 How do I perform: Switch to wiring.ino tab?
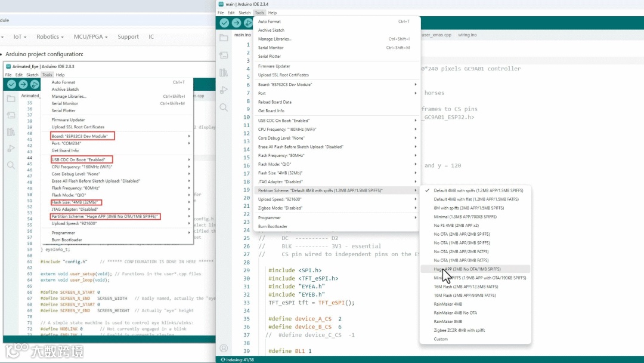coord(467,35)
